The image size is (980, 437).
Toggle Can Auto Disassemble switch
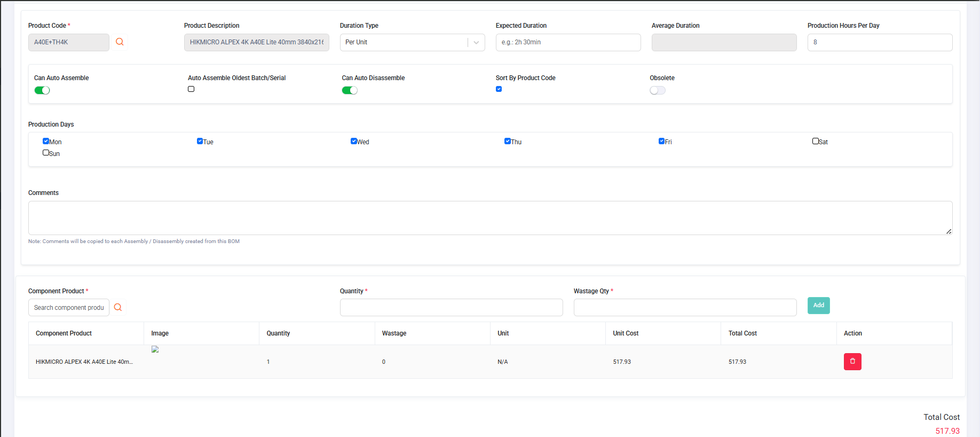click(x=350, y=90)
